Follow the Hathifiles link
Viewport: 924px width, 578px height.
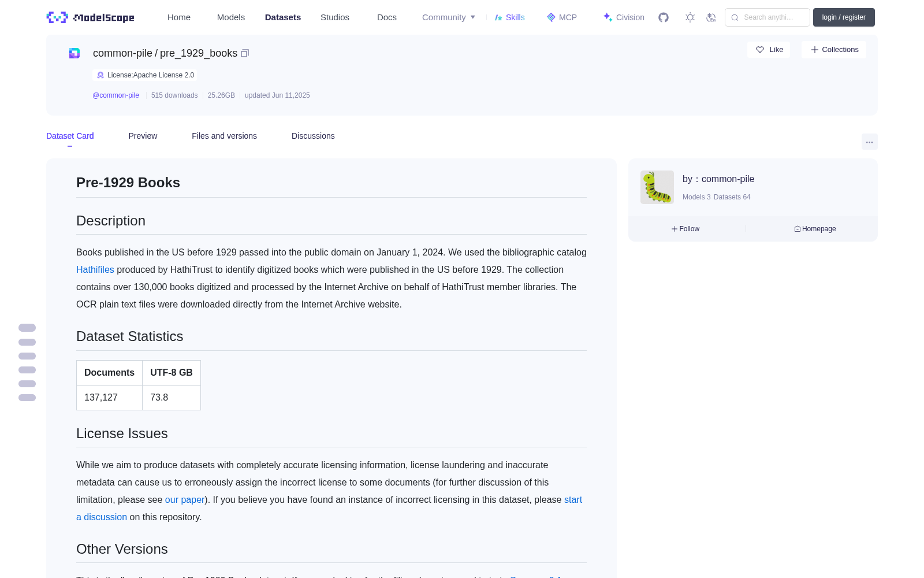(95, 269)
